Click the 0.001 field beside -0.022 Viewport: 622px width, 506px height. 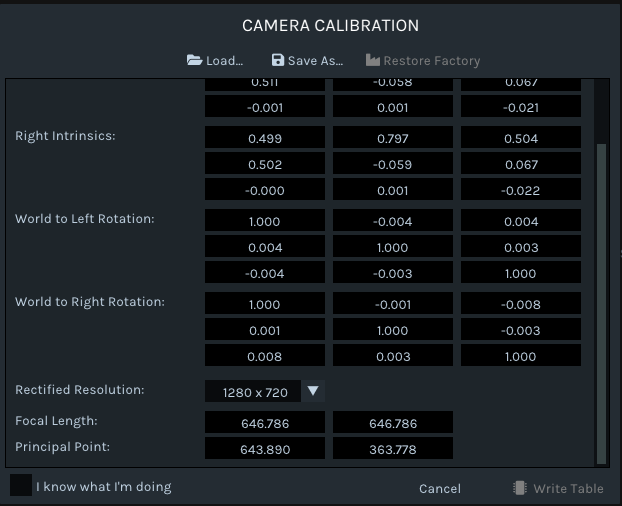click(x=393, y=190)
